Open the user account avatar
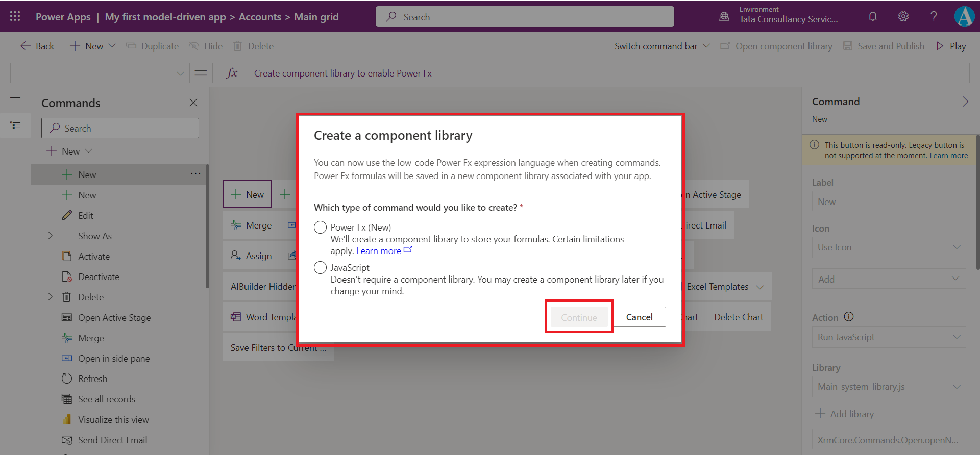Screen dimensions: 980x455 click(964, 16)
